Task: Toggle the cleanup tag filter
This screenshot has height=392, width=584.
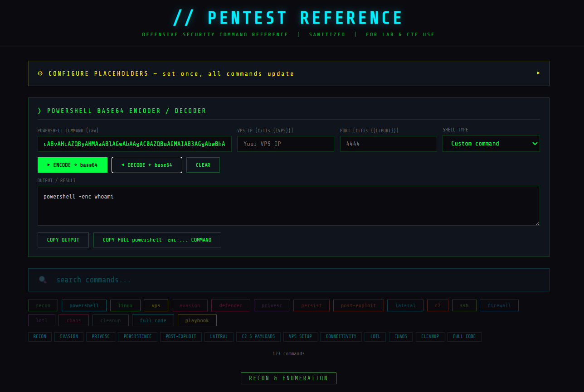Action: click(111, 320)
